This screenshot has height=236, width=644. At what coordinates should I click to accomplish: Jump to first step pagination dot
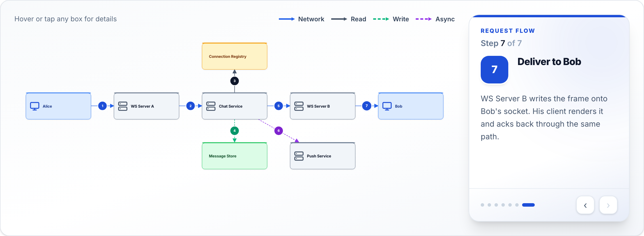[x=482, y=205]
